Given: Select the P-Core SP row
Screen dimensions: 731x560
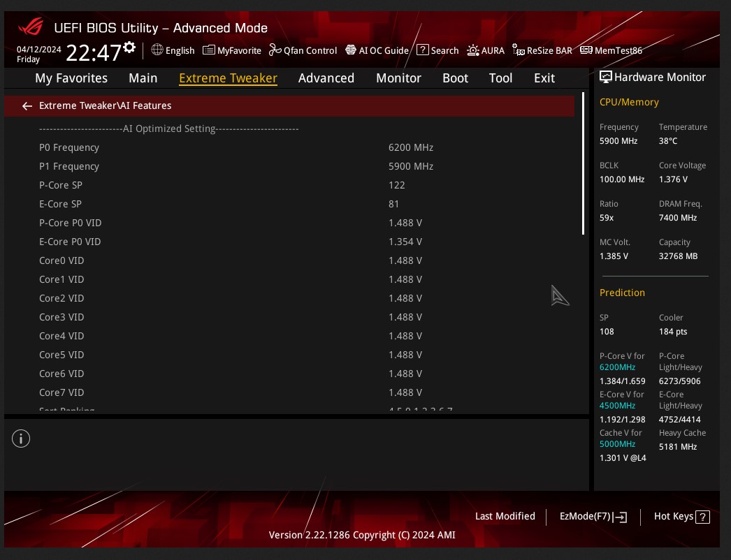Looking at the screenshot, I should tap(289, 185).
